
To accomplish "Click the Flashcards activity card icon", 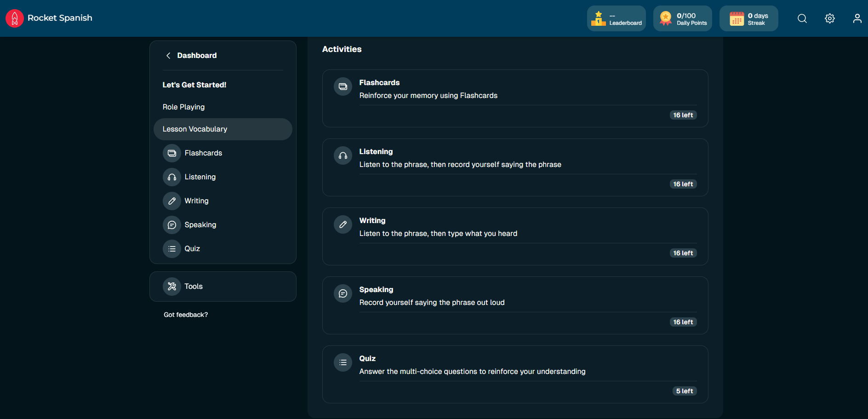I will [x=343, y=86].
